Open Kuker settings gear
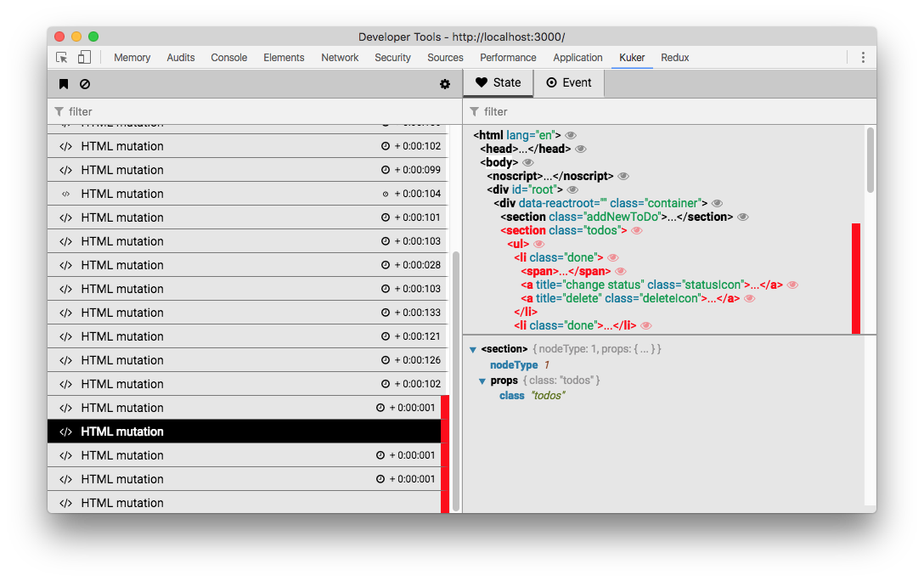 (445, 84)
